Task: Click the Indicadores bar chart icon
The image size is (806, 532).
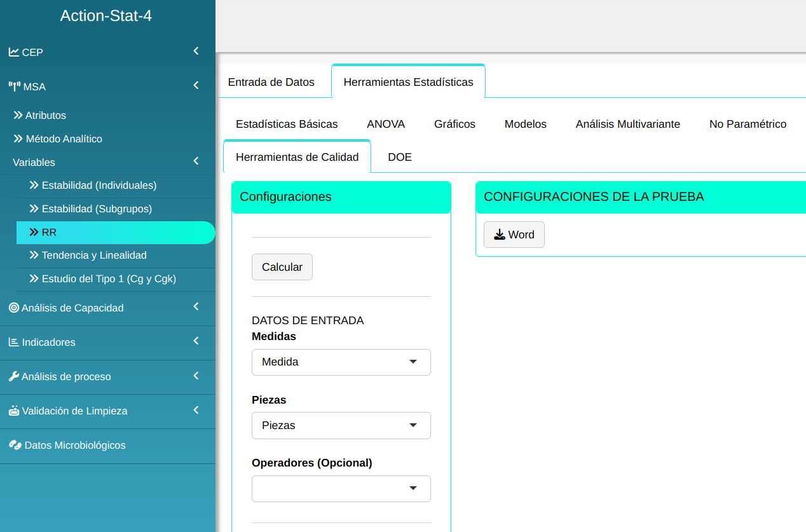Action: 13,342
